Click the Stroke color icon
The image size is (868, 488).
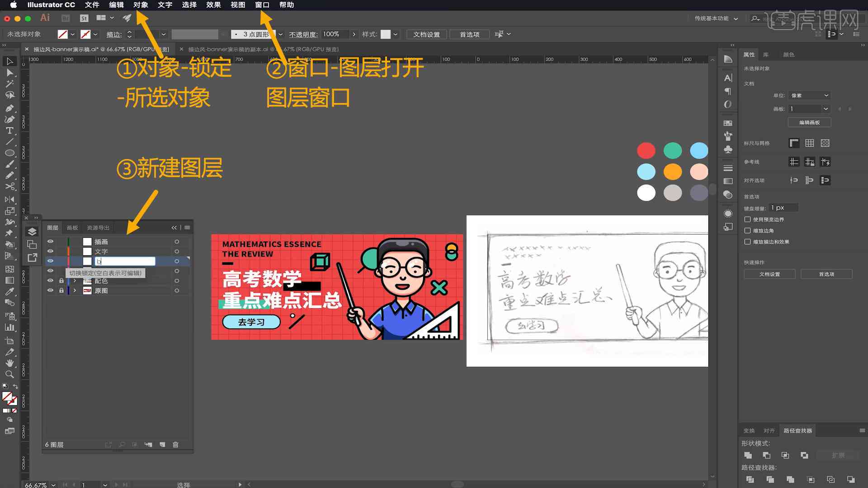(x=86, y=34)
